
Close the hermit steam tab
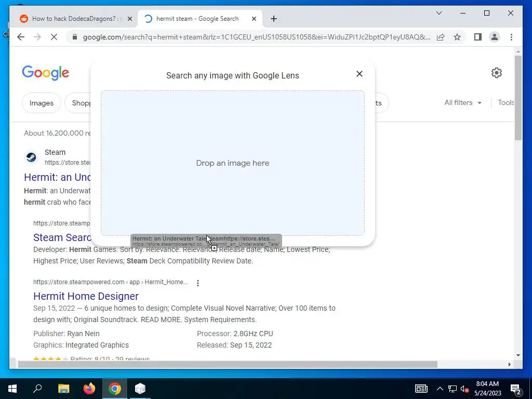coord(254,19)
